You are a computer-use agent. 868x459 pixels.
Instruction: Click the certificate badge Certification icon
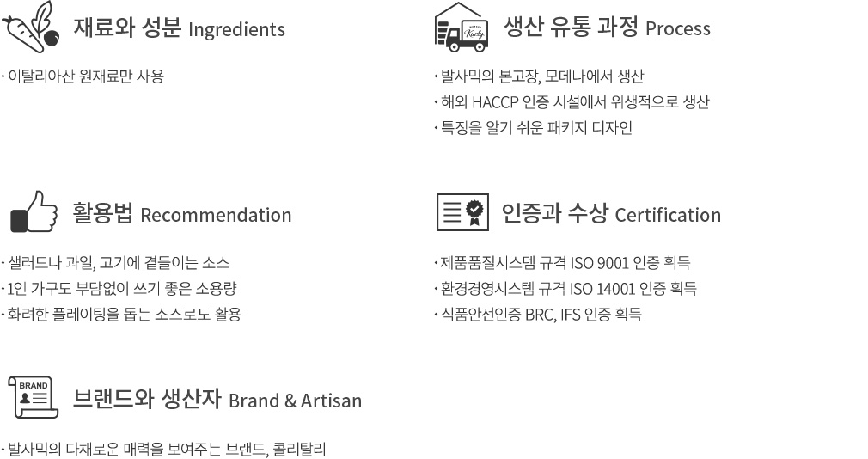pyautogui.click(x=462, y=212)
